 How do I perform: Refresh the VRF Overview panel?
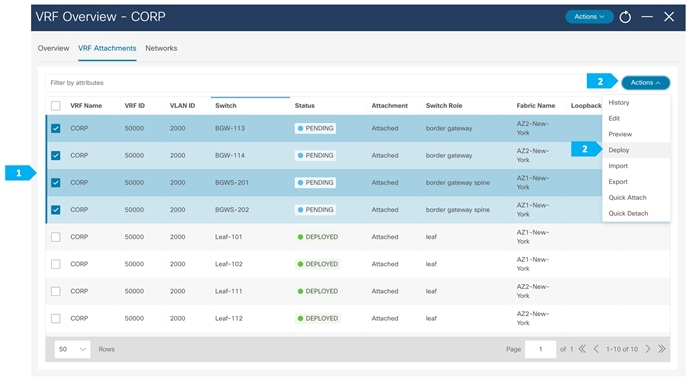click(625, 17)
